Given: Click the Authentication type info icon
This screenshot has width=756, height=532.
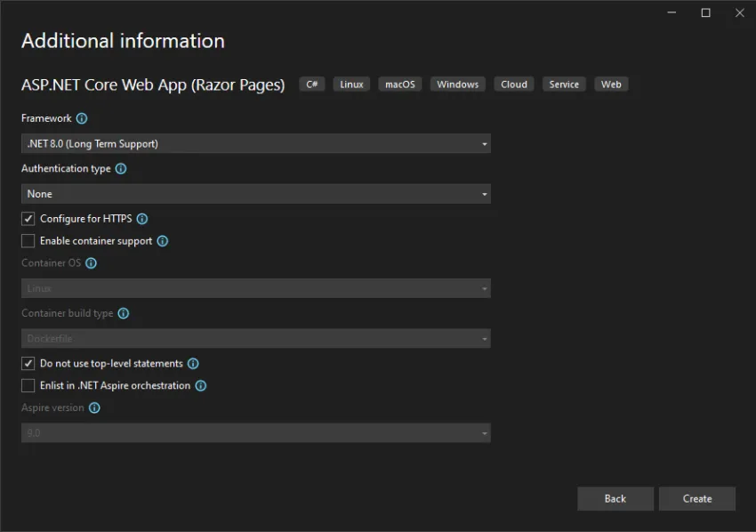Looking at the screenshot, I should tap(122, 168).
